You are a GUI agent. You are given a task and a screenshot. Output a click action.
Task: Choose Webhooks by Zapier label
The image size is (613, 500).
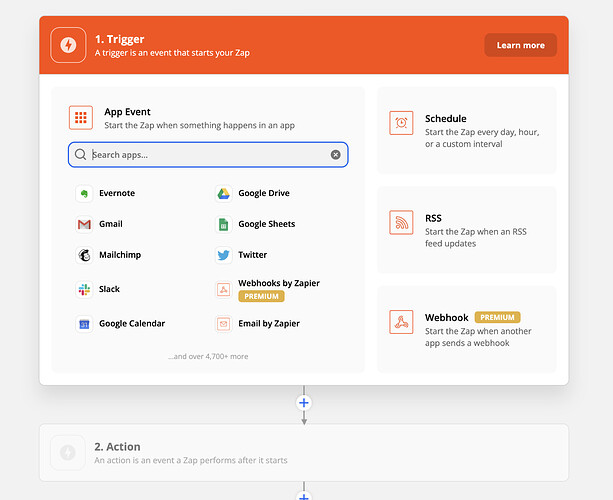click(x=279, y=283)
